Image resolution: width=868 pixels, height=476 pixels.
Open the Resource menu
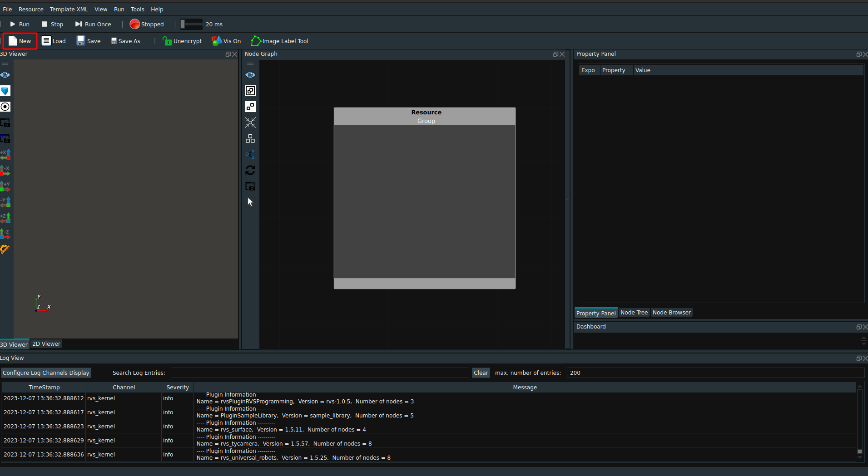point(31,9)
